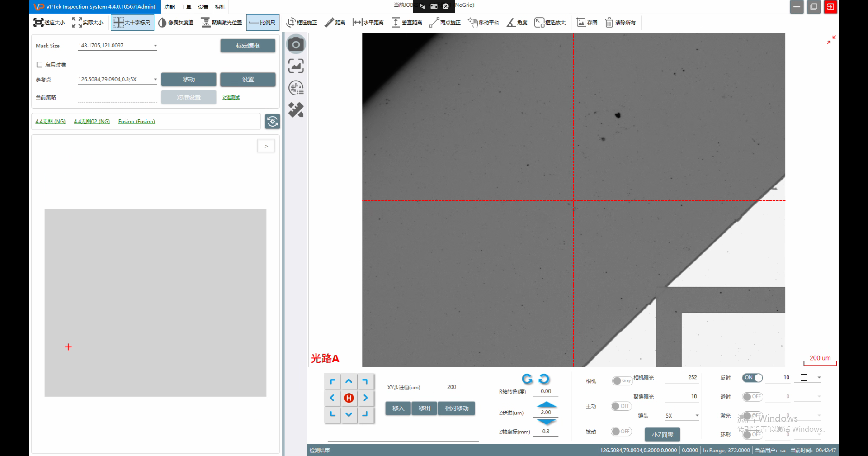Select the distance measurement tool
This screenshot has height=456, width=868.
335,23
